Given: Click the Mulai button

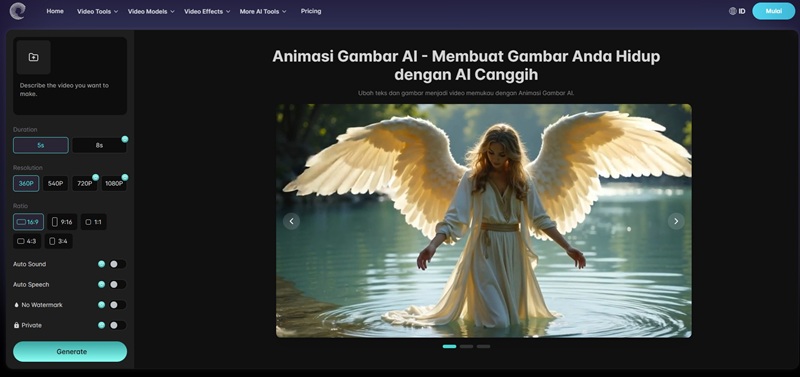Looking at the screenshot, I should (773, 11).
